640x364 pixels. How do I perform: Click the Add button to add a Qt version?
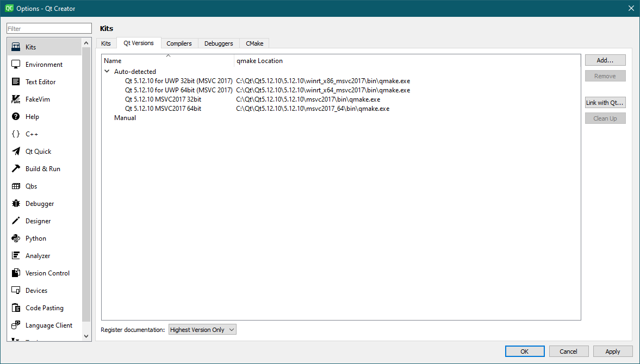click(605, 60)
